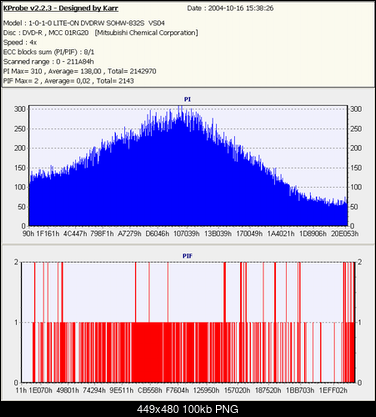Viewport: 376px width, 417px height.
Task: Click the '449x480 100kb PNG' caption
Action: [188, 409]
